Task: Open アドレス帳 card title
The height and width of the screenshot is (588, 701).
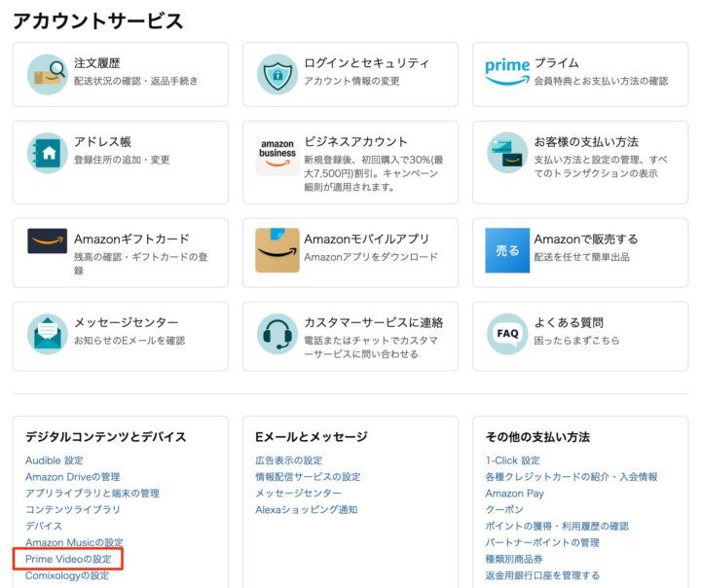Action: pos(103,142)
